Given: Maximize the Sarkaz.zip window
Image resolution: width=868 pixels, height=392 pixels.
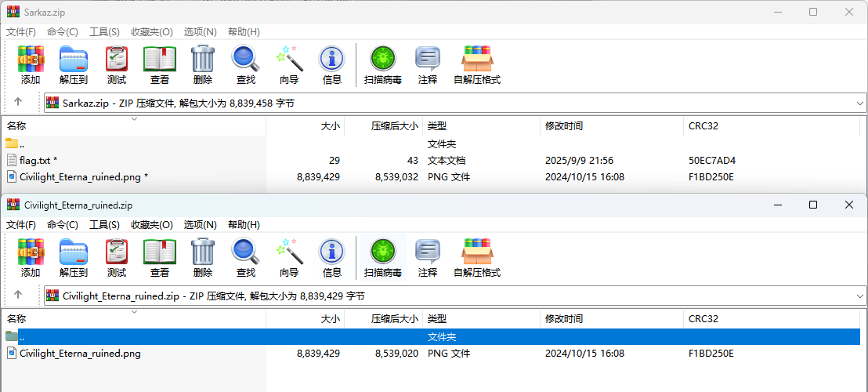Looking at the screenshot, I should [x=813, y=12].
